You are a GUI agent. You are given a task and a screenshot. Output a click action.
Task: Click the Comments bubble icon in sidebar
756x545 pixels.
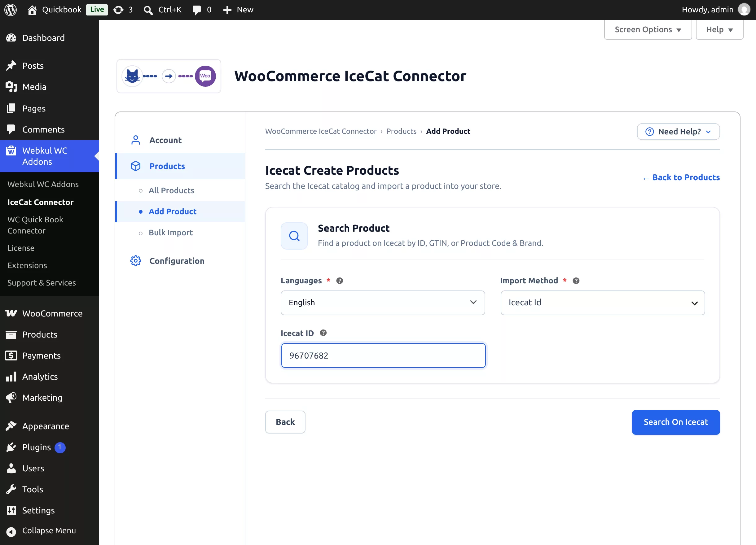point(11,129)
